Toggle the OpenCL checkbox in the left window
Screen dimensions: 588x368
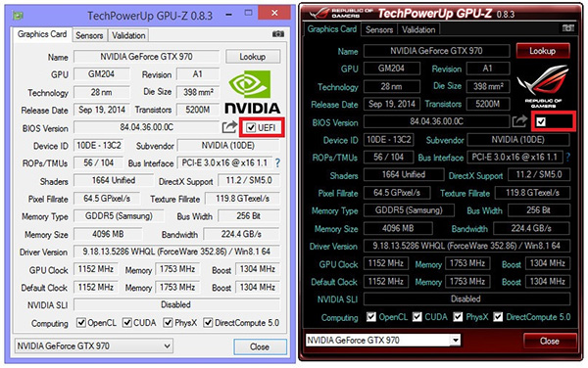pos(81,322)
